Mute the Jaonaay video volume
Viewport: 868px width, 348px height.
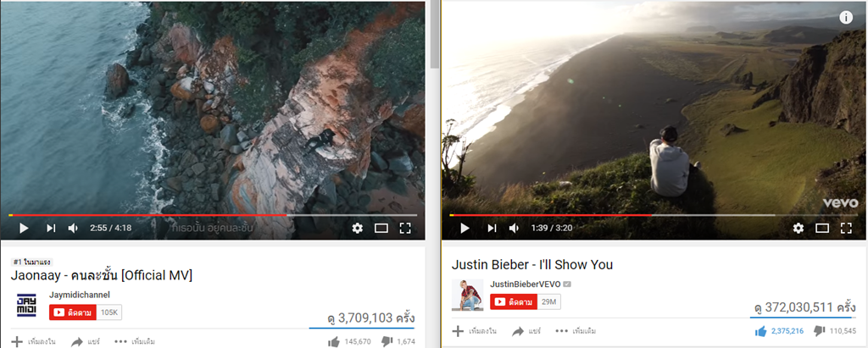[x=73, y=228]
